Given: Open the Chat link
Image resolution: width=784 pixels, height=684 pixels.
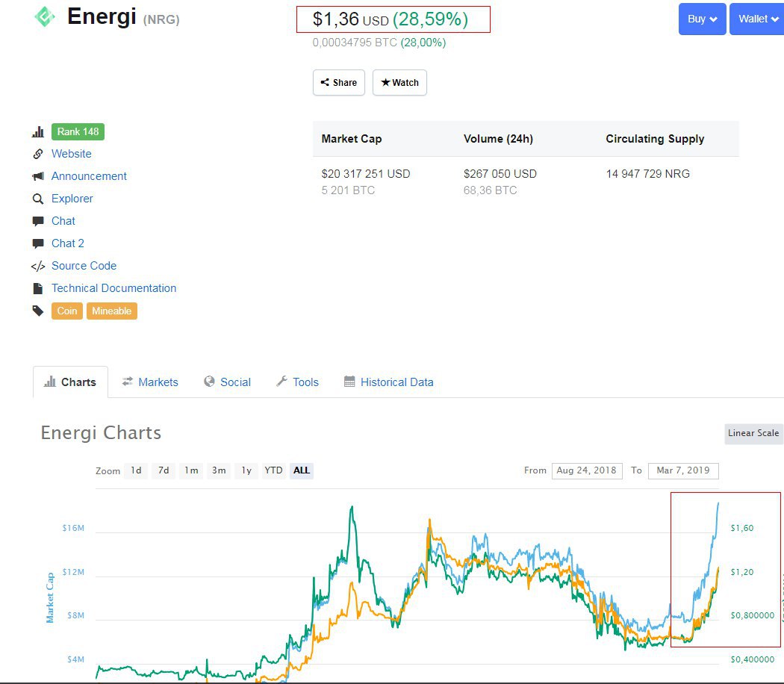Looking at the screenshot, I should 63,221.
